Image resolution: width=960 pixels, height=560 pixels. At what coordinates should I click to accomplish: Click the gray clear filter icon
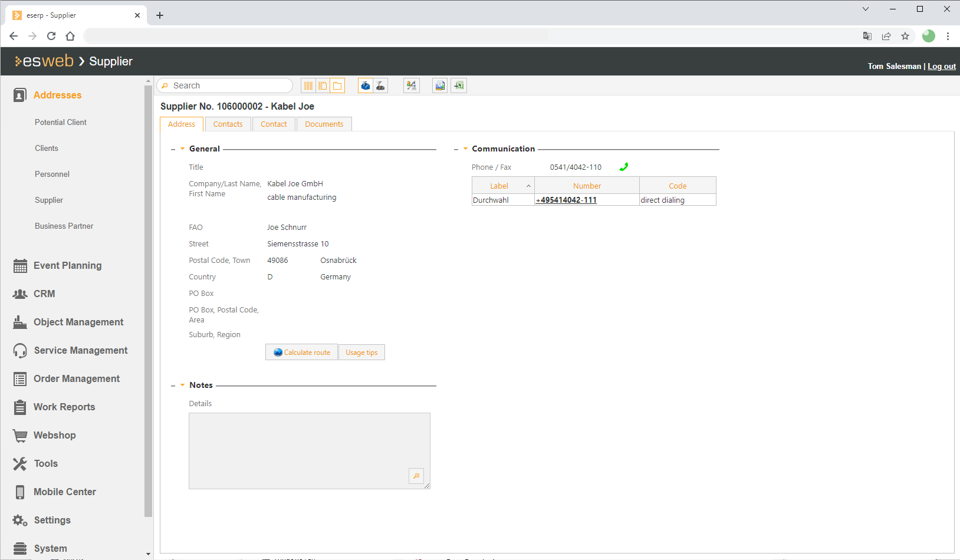(x=381, y=86)
